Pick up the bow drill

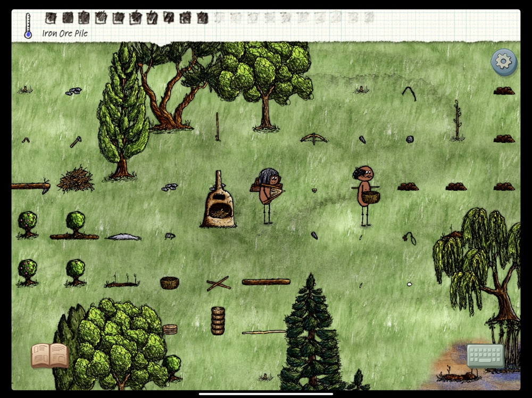point(314,139)
